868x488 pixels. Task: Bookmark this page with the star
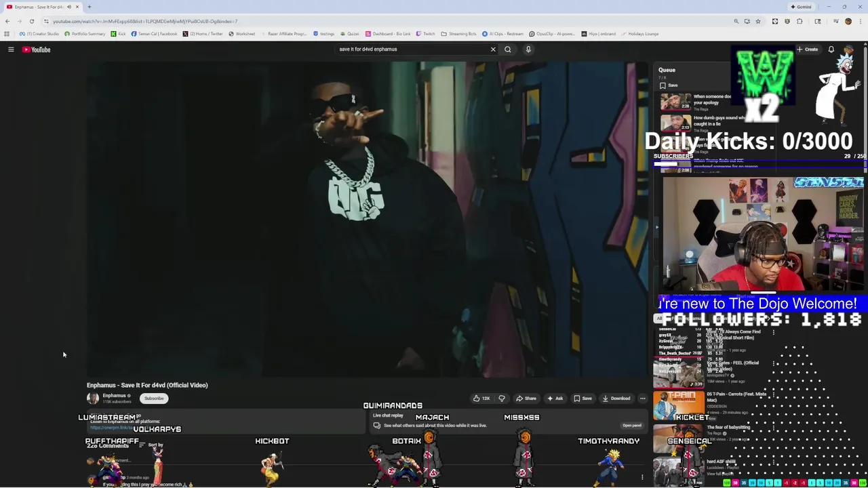[758, 21]
